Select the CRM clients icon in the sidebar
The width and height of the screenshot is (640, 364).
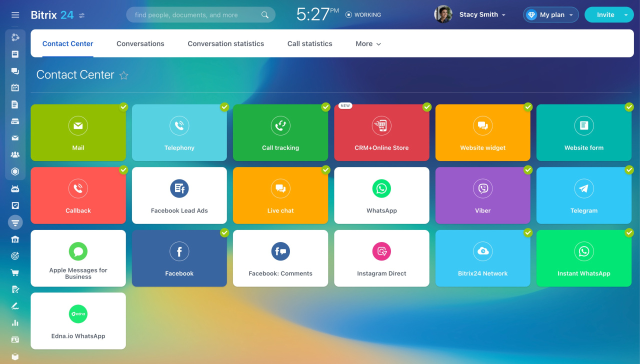15,154
